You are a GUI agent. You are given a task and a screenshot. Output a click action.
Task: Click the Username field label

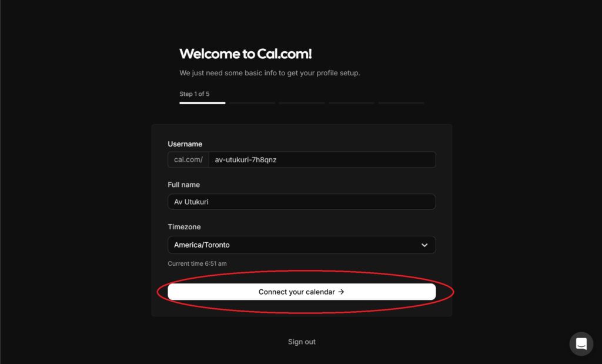185,144
